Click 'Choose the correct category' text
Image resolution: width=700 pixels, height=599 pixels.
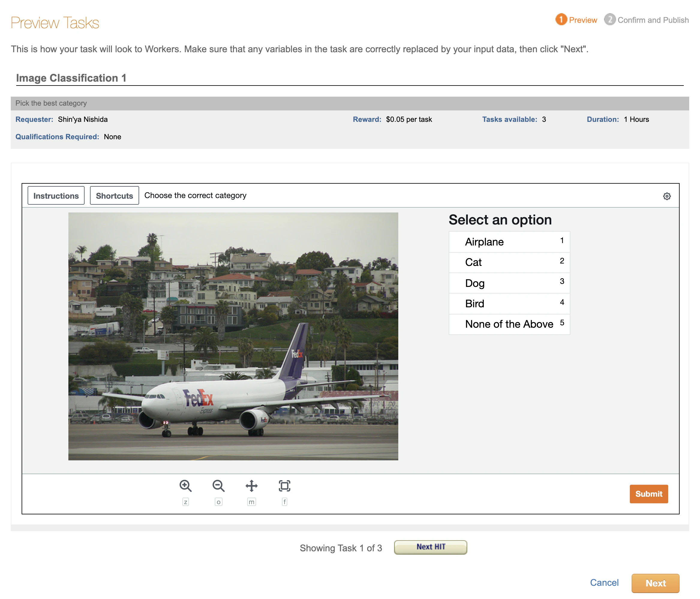point(195,195)
